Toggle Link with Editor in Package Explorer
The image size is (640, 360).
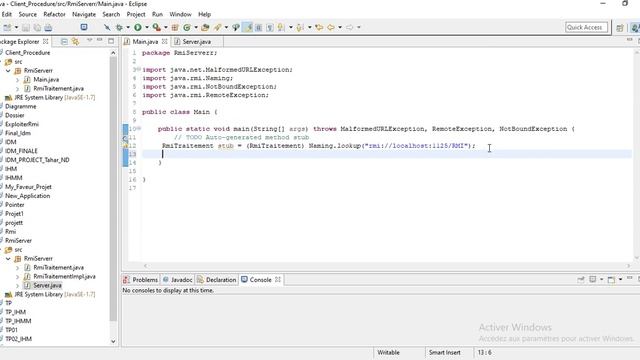click(76, 41)
